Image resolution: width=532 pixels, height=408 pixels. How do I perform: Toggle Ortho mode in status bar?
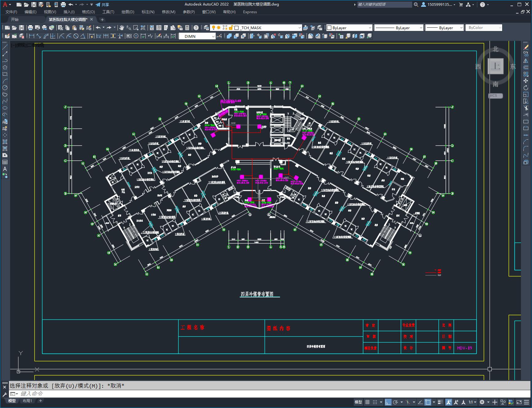pos(388,402)
